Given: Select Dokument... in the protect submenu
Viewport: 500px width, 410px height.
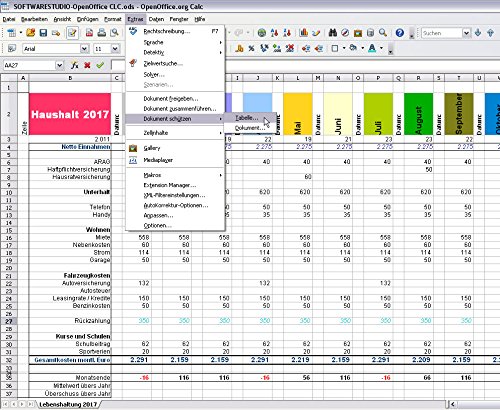Looking at the screenshot, I should coord(250,128).
